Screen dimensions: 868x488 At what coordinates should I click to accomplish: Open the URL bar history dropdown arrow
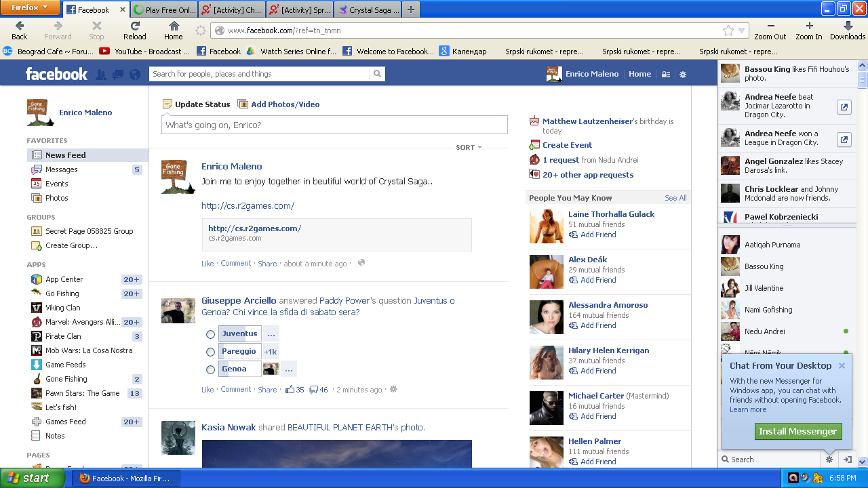click(741, 30)
